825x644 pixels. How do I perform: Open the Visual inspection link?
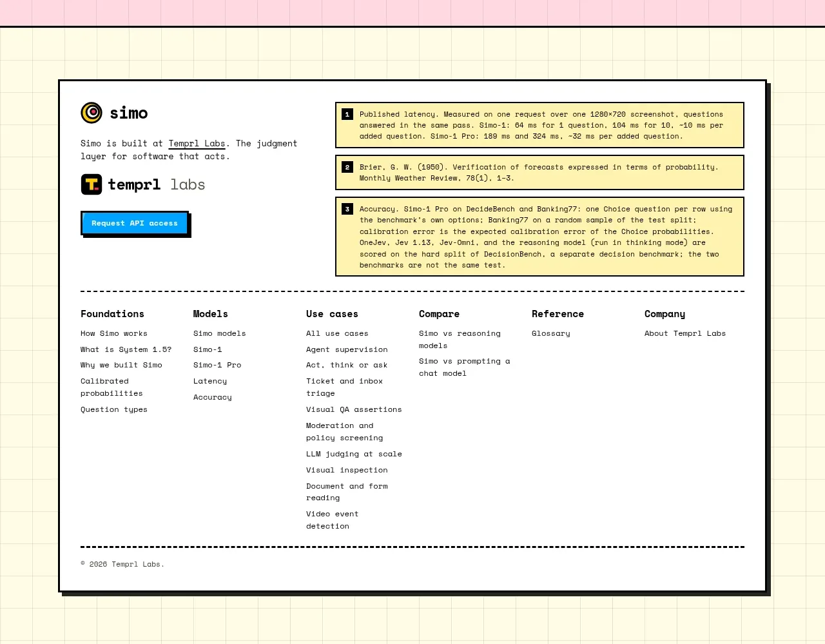[x=347, y=470]
